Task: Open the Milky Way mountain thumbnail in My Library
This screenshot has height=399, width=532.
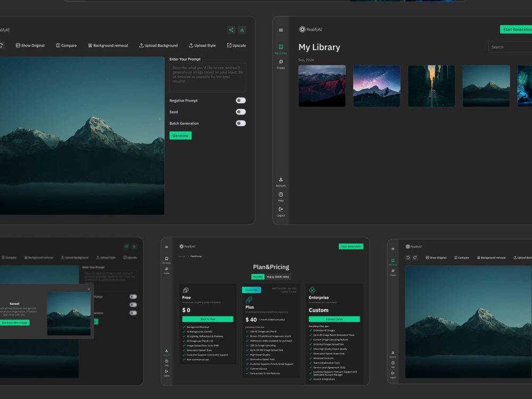Action: click(377, 86)
